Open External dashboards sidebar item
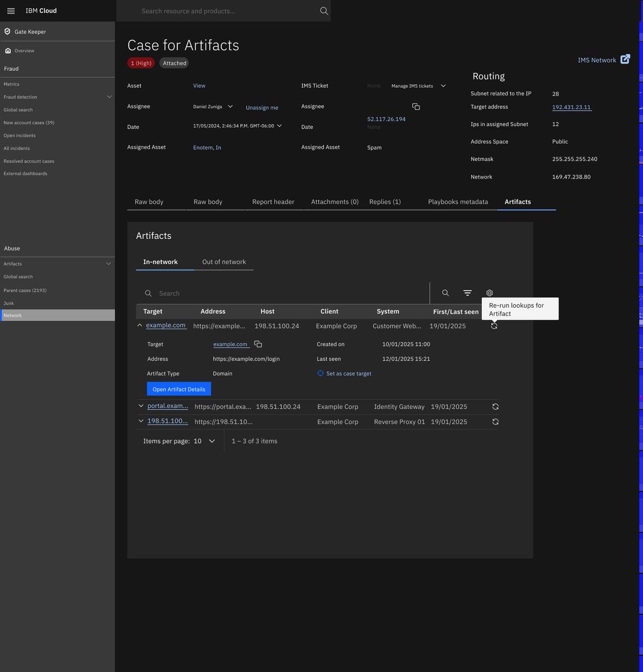The width and height of the screenshot is (643, 672). point(25,174)
